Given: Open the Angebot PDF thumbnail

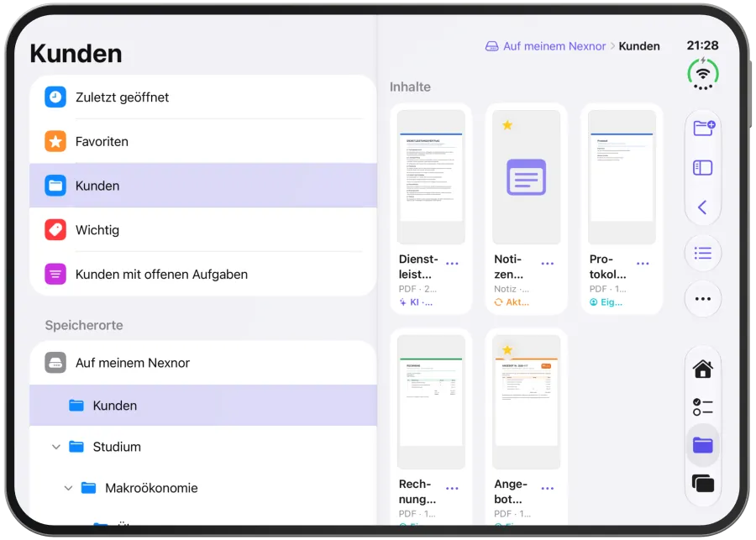Looking at the screenshot, I should (x=527, y=401).
